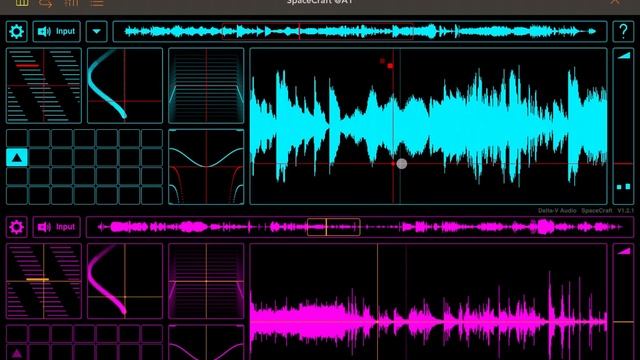This screenshot has height=360, width=640.
Task: Click the red square markers above cyan waveform
Action: click(x=387, y=63)
